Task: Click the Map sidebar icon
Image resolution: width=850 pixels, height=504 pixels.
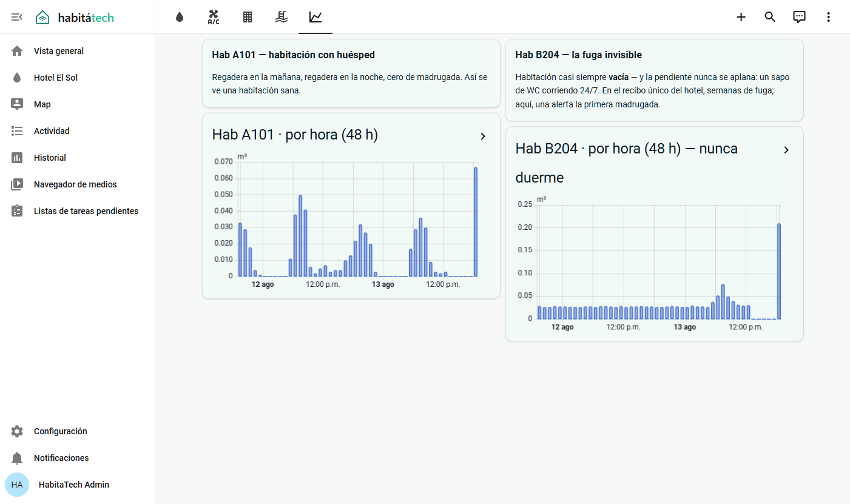Action: click(17, 104)
